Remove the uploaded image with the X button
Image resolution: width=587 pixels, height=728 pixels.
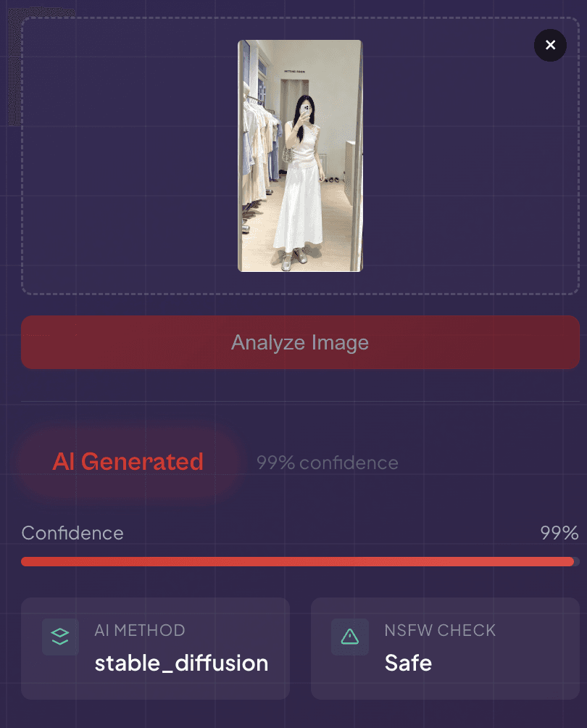[x=550, y=45]
